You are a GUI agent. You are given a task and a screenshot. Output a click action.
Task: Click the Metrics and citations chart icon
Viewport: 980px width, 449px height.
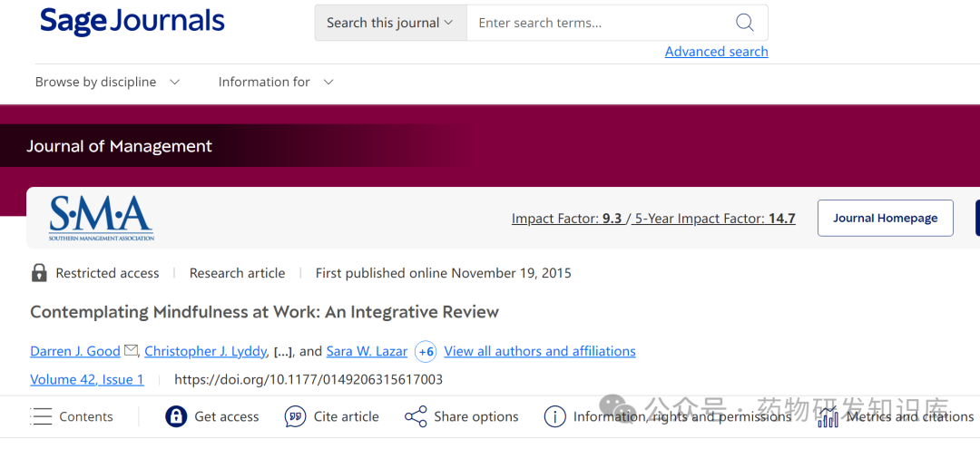pos(828,416)
